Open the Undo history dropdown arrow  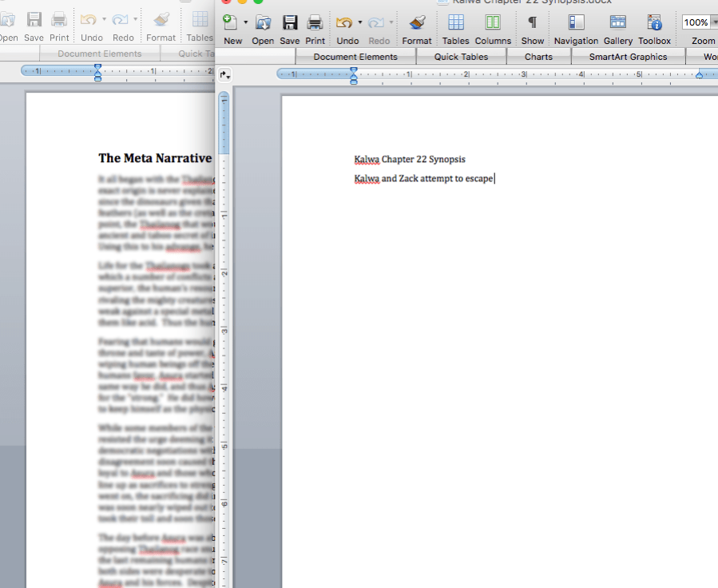[360, 22]
